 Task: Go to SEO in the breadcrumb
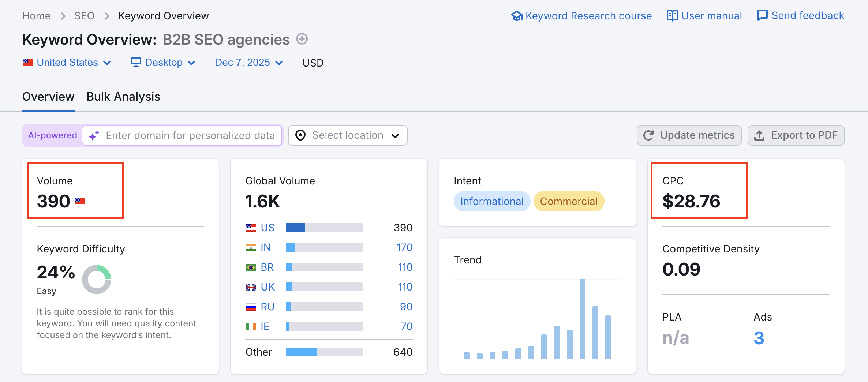pyautogui.click(x=84, y=16)
